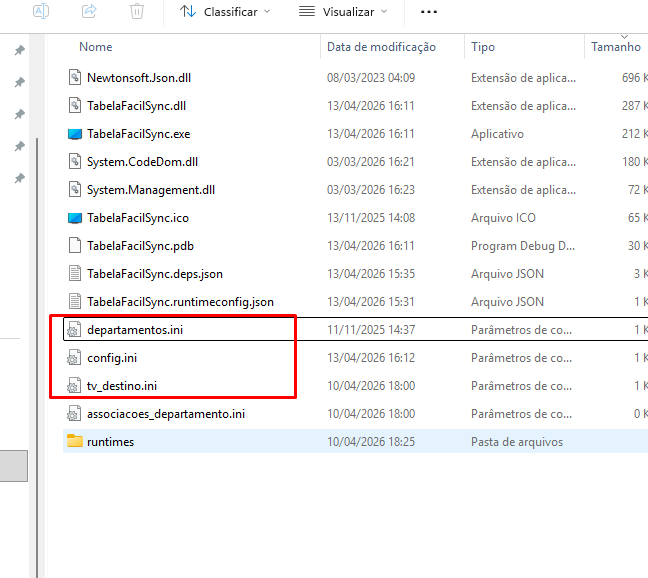Select the Newtonsoft.Json.dll file name
648x578 pixels.
click(x=139, y=78)
